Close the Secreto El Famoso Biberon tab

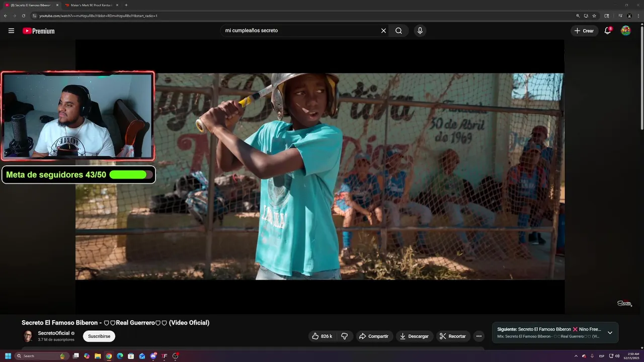point(57,5)
